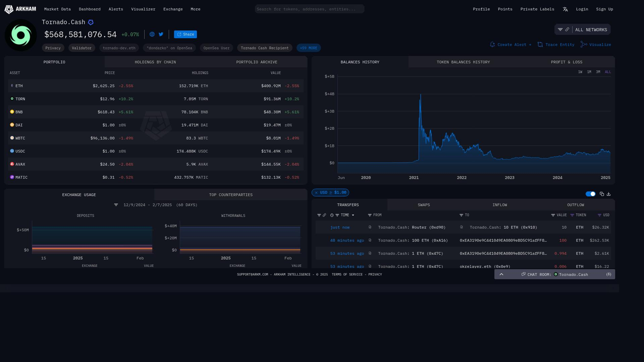Image resolution: width=644 pixels, height=362 pixels.
Task: Expand the Tornado.Cash chat room chevron
Action: point(501,274)
